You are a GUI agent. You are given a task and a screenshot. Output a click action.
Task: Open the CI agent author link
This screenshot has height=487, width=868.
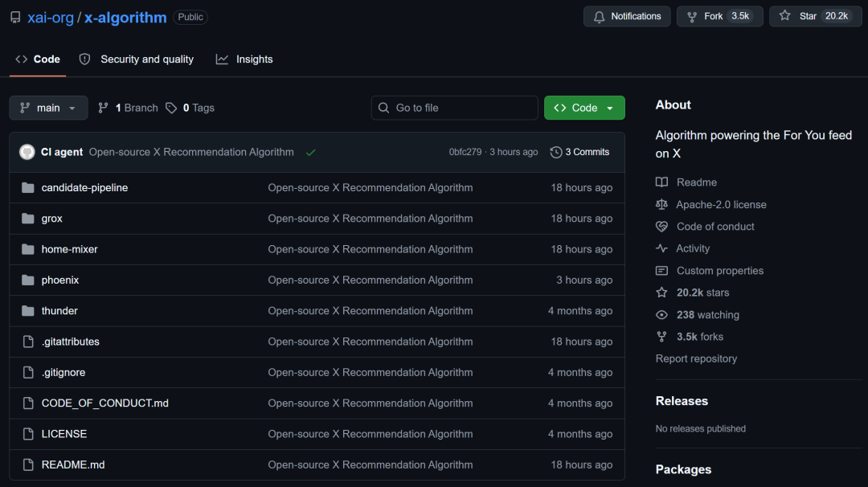pos(61,152)
